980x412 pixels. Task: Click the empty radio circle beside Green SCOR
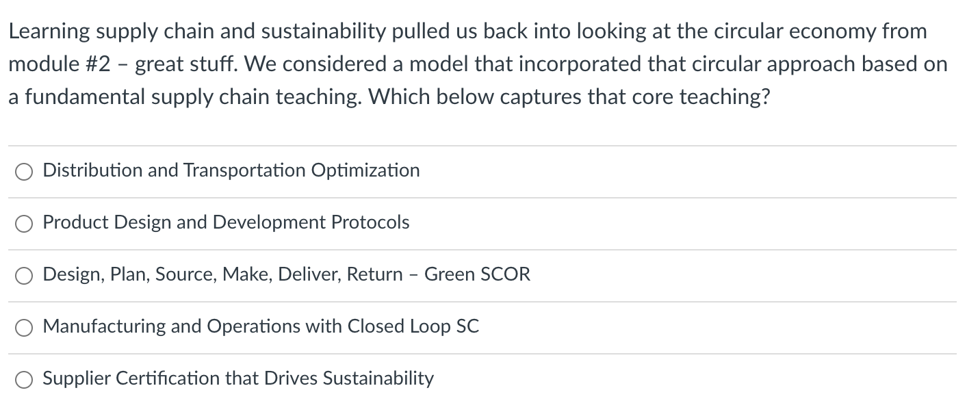(x=24, y=275)
